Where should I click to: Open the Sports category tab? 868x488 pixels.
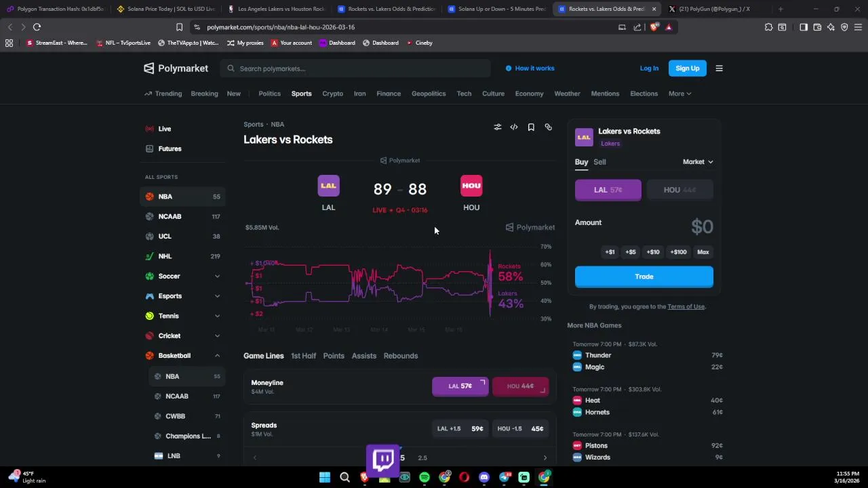(x=301, y=94)
